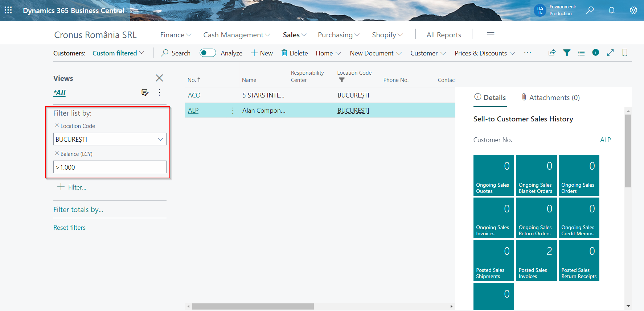Open customer ALP in the list
This screenshot has height=311, width=644.
[193, 111]
